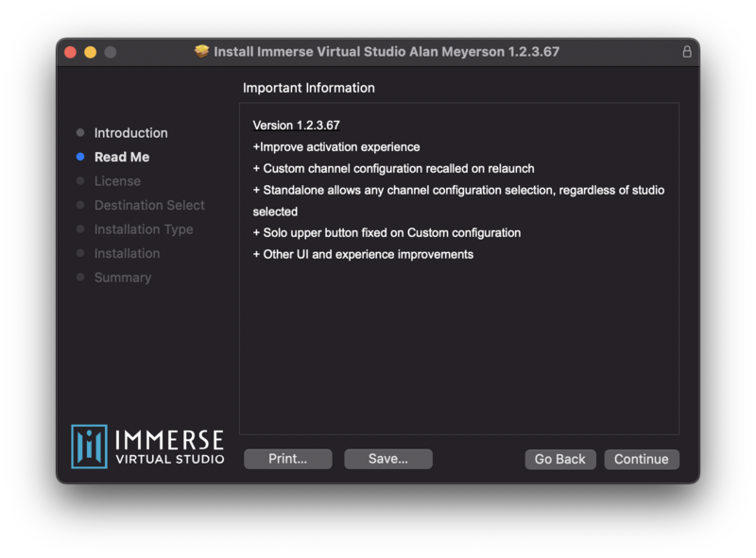Click the lock icon in title bar

tap(687, 52)
